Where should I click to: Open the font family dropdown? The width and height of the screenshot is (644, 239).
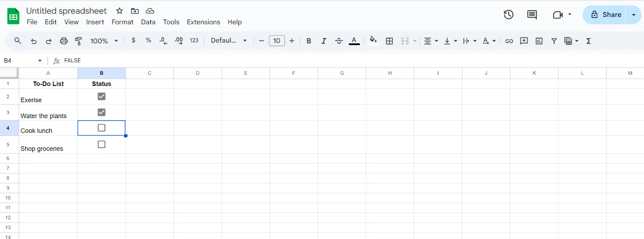[229, 41]
